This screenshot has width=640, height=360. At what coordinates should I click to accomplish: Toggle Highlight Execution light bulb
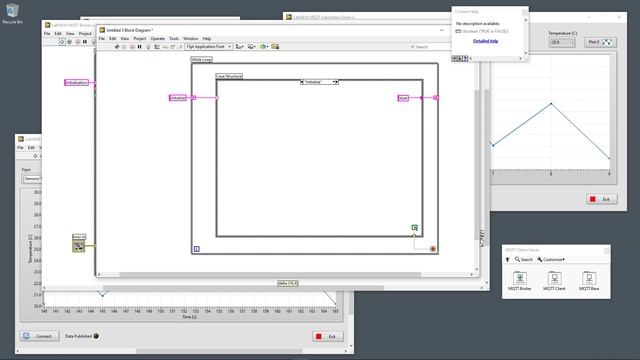149,47
